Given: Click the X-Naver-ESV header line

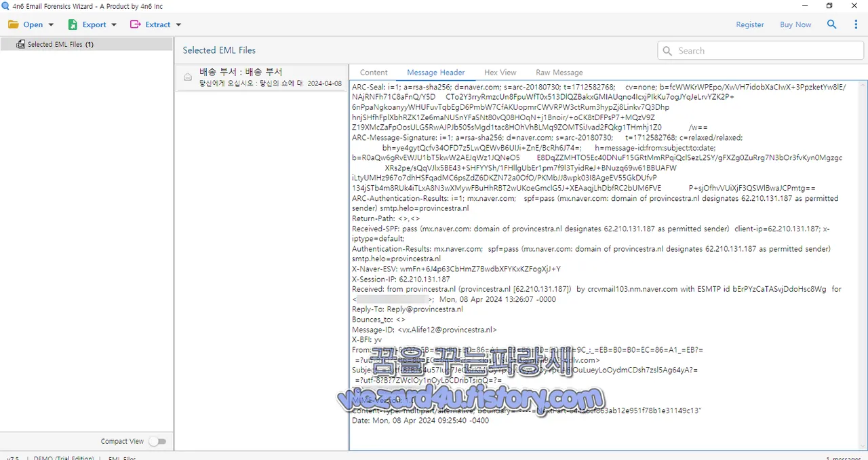Looking at the screenshot, I should coord(456,269).
